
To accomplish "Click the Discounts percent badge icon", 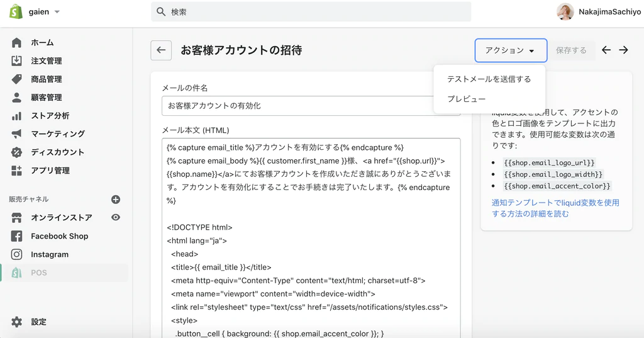I will click(17, 152).
